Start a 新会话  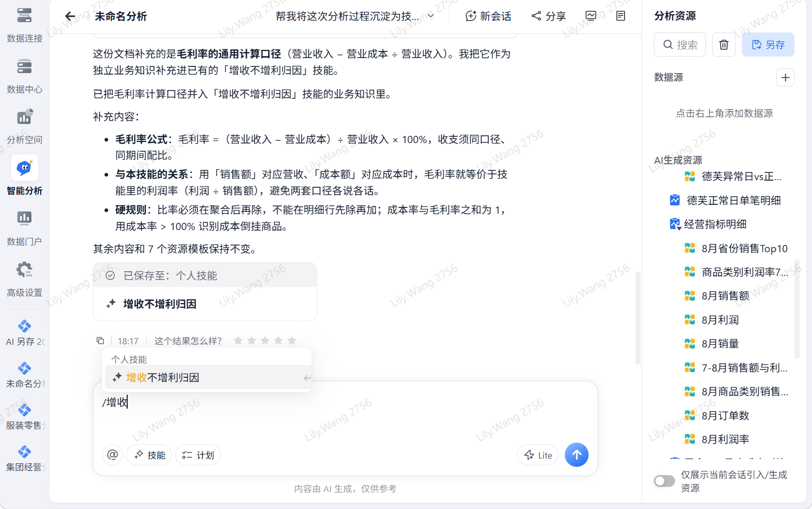488,16
